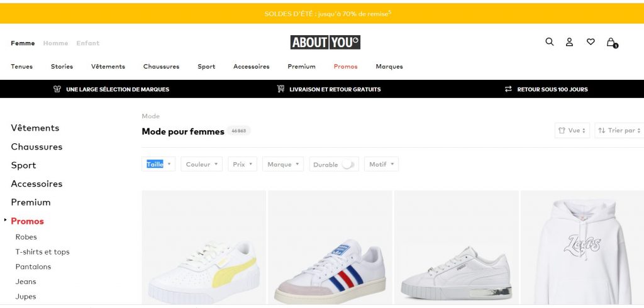
Task: Open the shopping bag icon
Action: pos(611,43)
